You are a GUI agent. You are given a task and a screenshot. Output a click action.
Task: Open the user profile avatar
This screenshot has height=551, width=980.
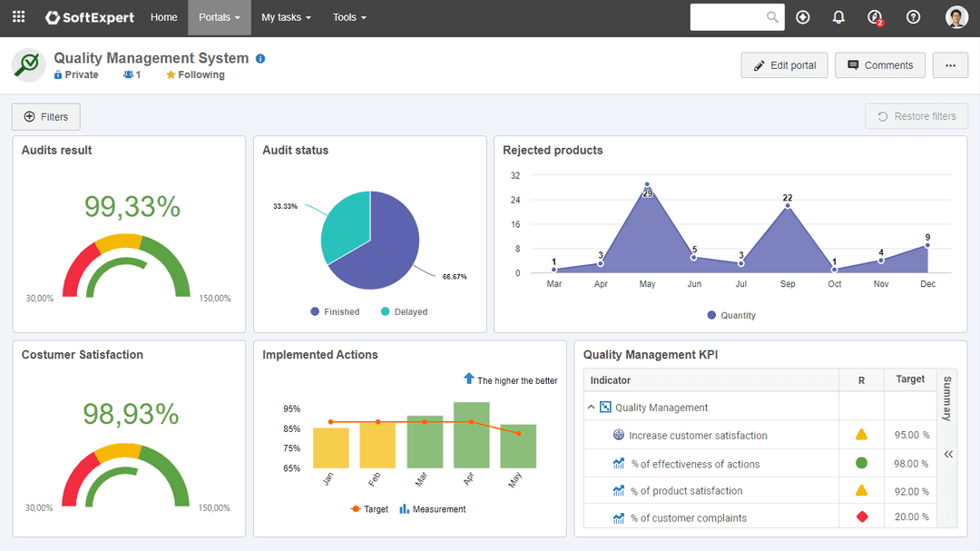(x=956, y=17)
